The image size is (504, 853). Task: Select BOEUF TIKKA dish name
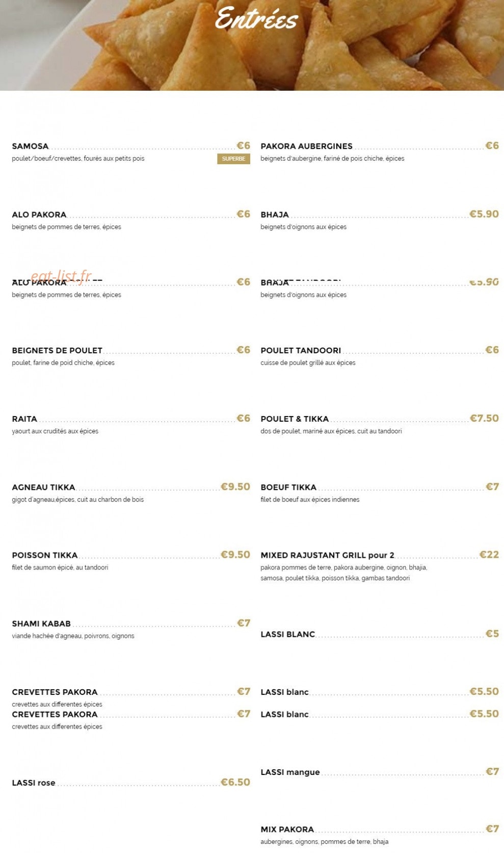tap(288, 487)
